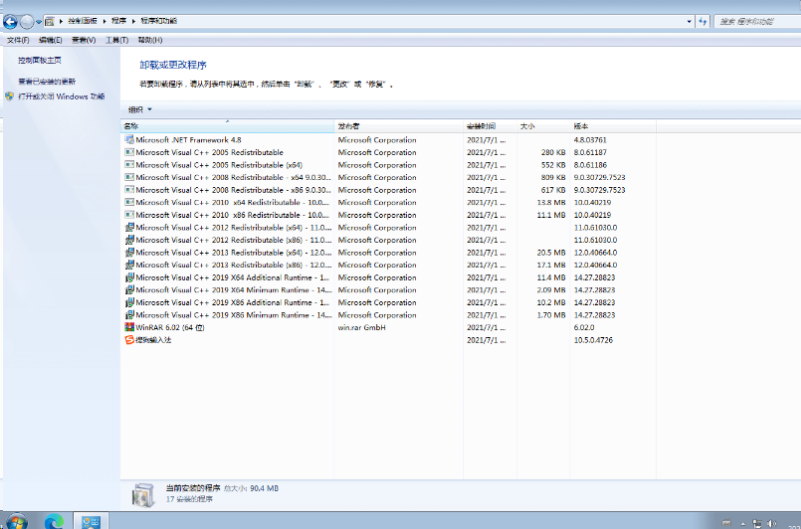Click the 552 KB size cell
The height and width of the screenshot is (529, 801).
pyautogui.click(x=553, y=164)
